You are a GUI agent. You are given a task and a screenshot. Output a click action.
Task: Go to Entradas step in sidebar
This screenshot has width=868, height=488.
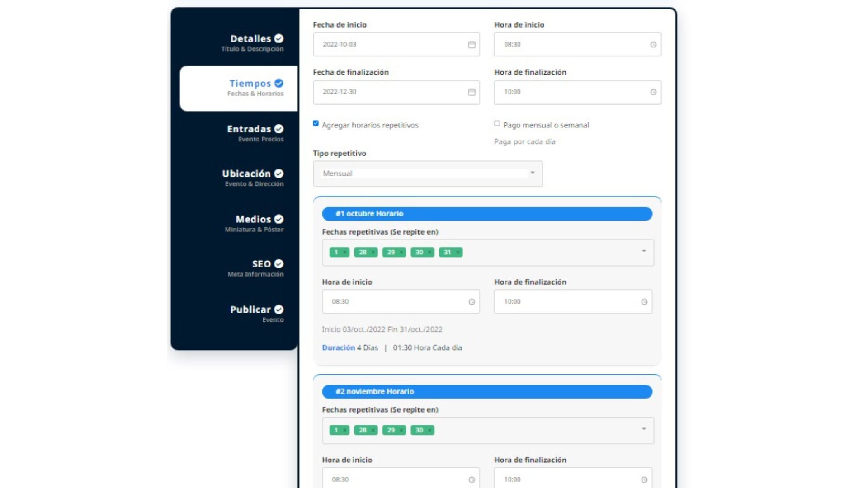[255, 133]
